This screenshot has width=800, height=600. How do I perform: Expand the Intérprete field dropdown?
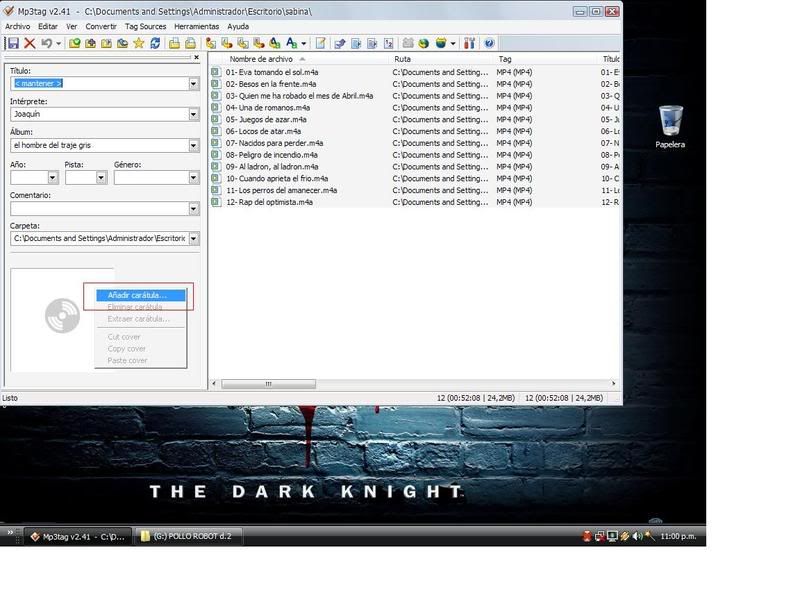tap(193, 114)
